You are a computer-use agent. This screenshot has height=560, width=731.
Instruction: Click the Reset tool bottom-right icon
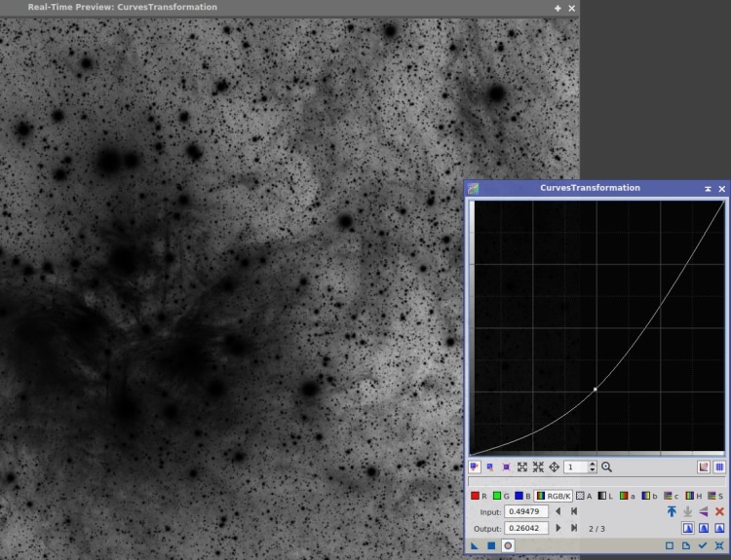(x=719, y=545)
